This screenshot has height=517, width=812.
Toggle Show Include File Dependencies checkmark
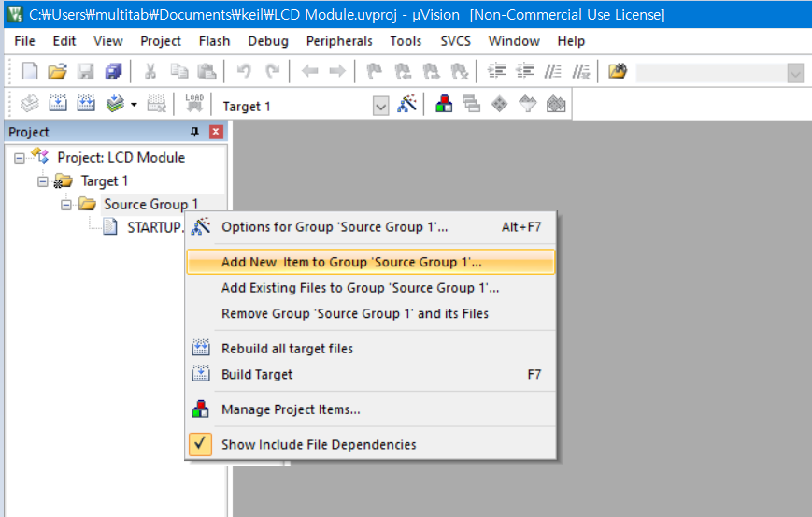click(200, 444)
